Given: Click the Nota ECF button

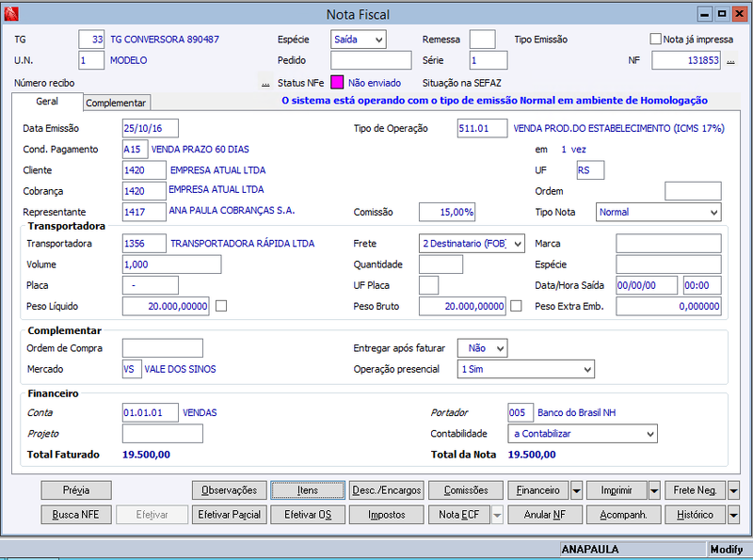Looking at the screenshot, I should coord(459,515).
